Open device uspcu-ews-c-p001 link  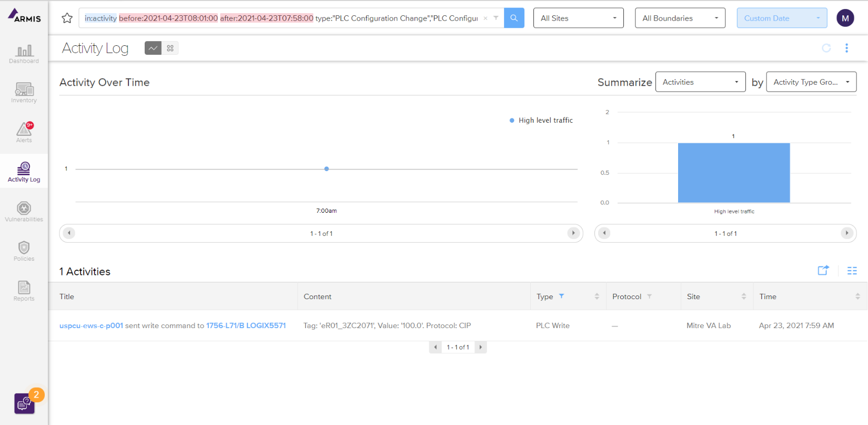91,325
